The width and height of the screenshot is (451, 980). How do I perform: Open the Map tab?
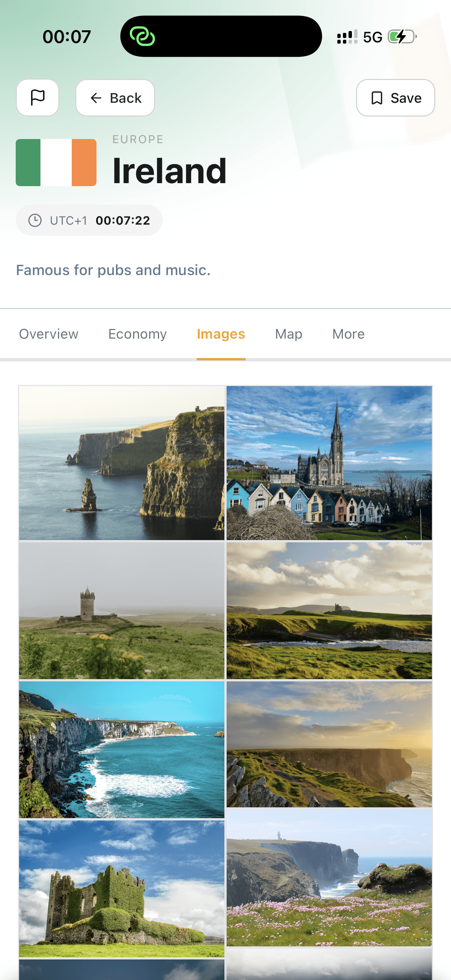(x=288, y=334)
